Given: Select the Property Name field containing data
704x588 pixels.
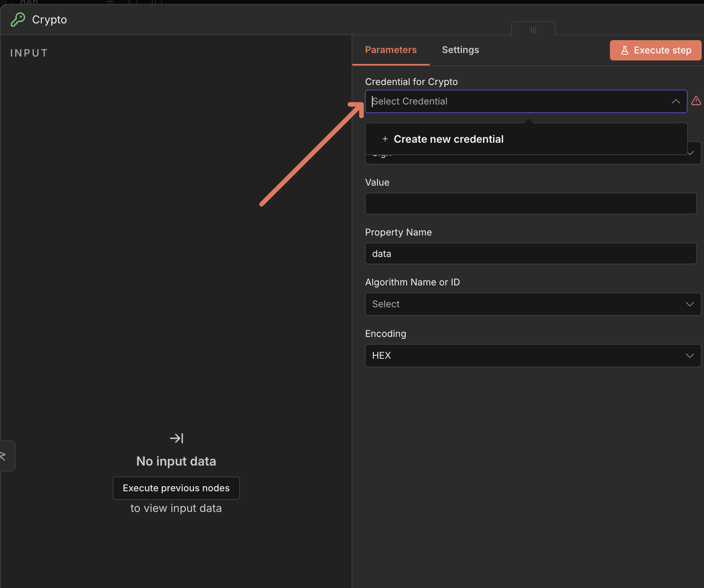Looking at the screenshot, I should 530,253.
